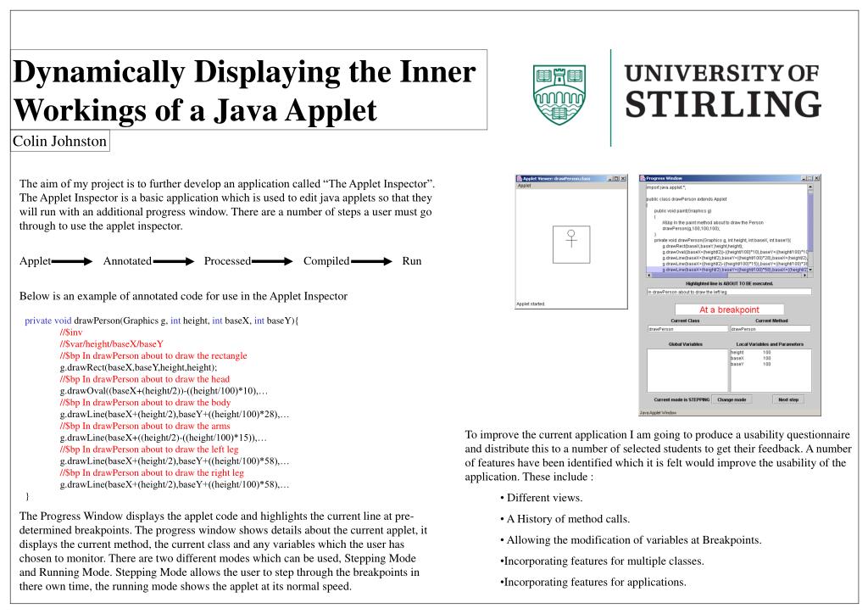Click '//$bp In drawPerson about to draw the rectangle'

(x=153, y=355)
